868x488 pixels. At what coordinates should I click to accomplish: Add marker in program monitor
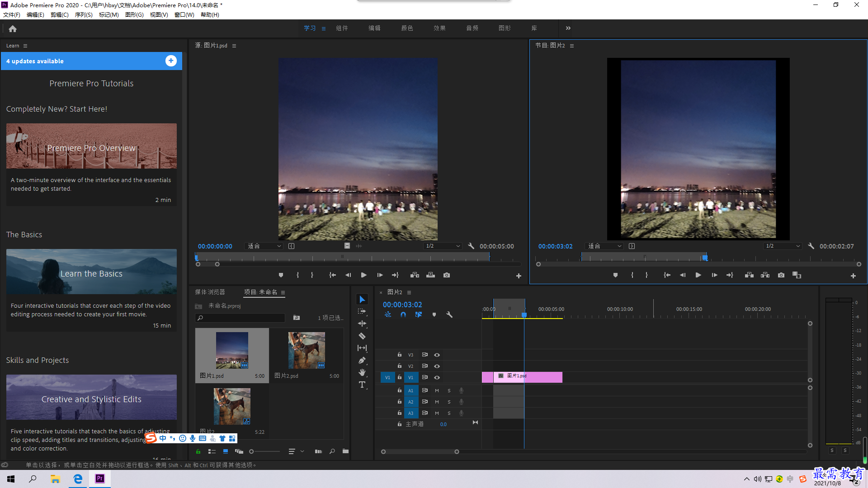point(615,275)
